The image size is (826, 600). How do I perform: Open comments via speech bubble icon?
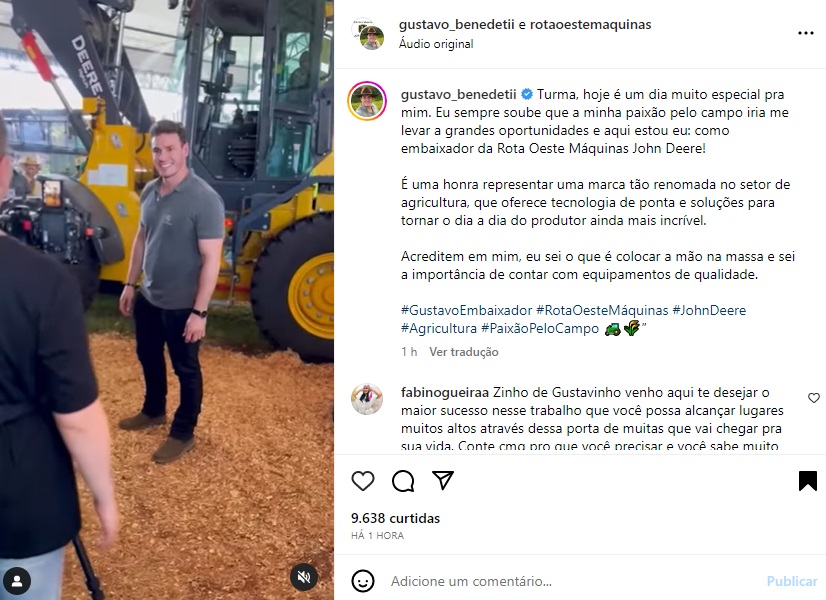point(403,480)
